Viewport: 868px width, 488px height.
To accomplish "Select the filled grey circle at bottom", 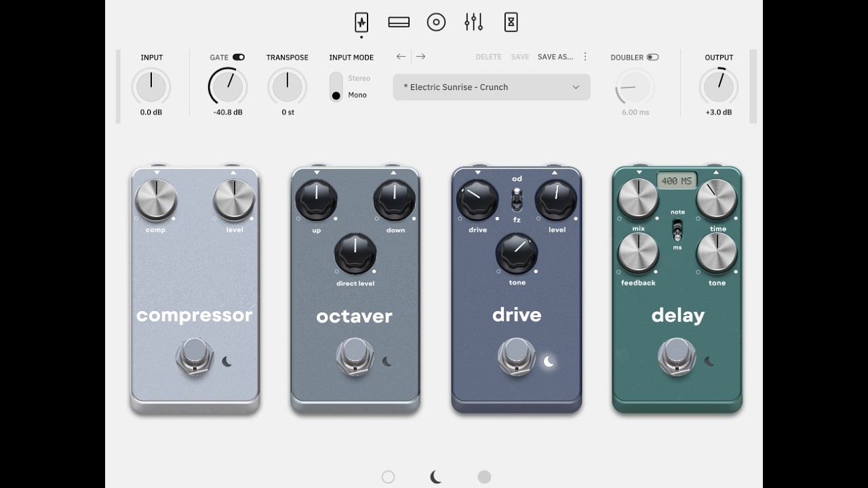I will point(484,477).
